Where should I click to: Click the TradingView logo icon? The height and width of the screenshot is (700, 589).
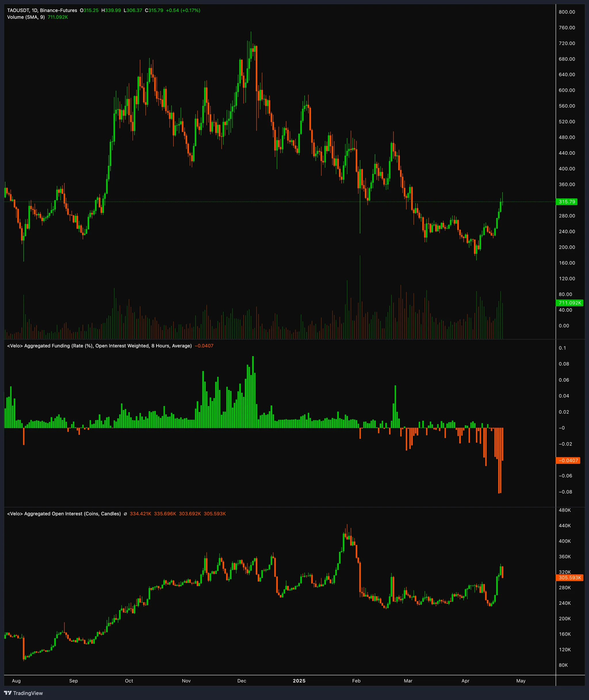8,693
